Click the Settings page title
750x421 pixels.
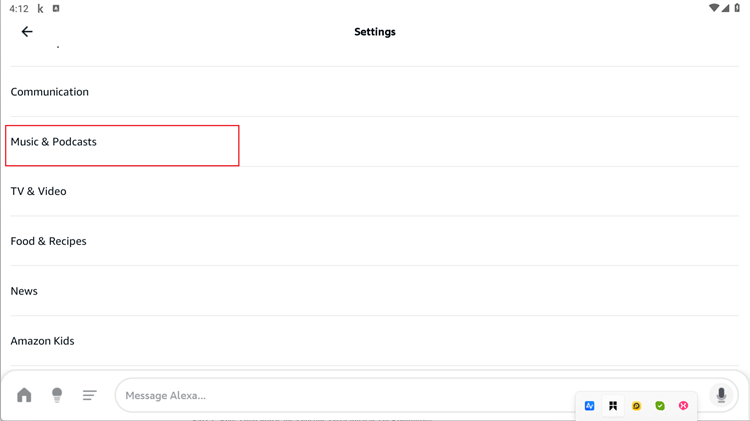(x=375, y=32)
